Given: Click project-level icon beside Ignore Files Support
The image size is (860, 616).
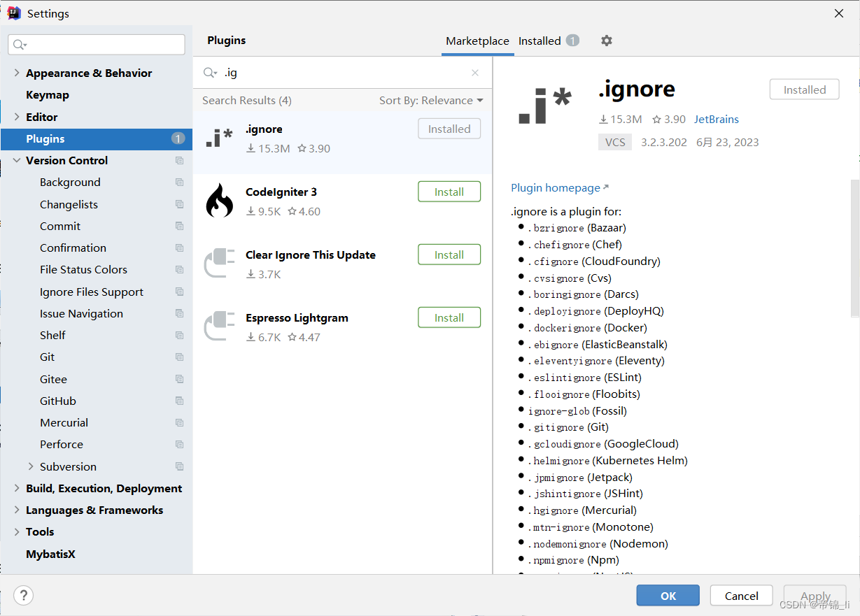Looking at the screenshot, I should pos(180,292).
